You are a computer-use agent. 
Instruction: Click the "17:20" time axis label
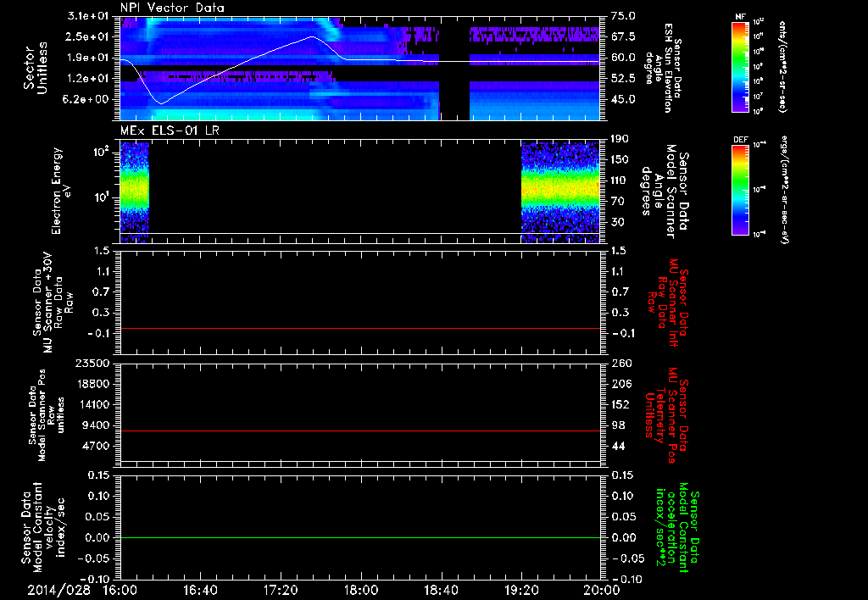[x=281, y=590]
